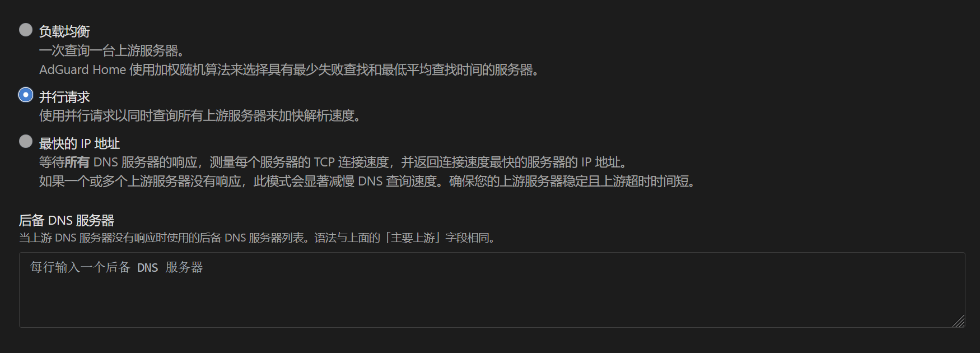Viewport: 980px width, 353px height.
Task: Click the 一次查询一台上游服务器 description
Action: [111, 50]
